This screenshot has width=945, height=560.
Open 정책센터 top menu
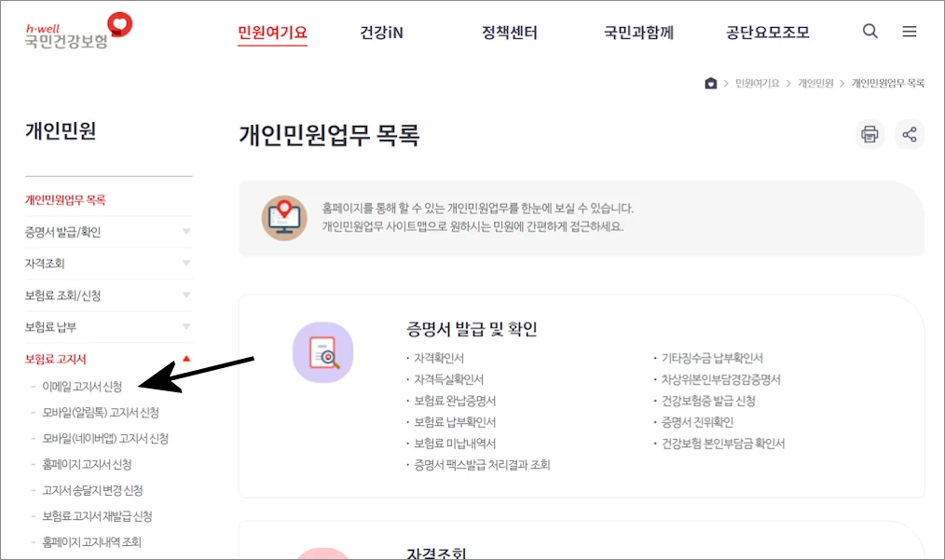pyautogui.click(x=509, y=32)
